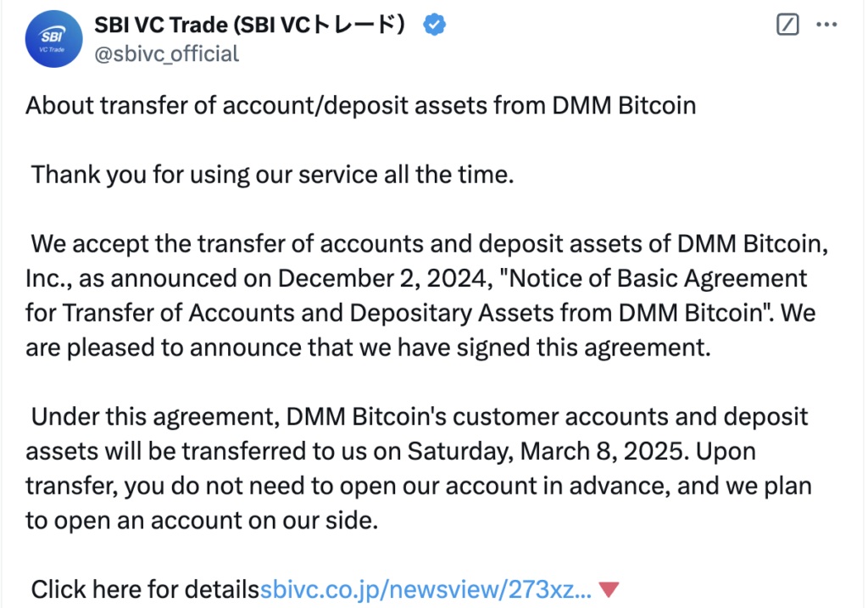This screenshot has width=868, height=608.
Task: Open the SBI VC Trade display name
Action: (x=256, y=25)
